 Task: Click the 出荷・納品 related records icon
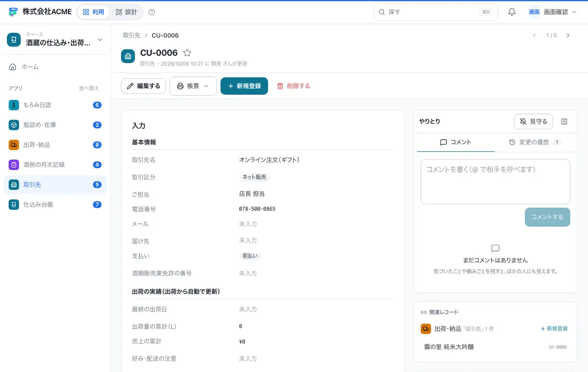pyautogui.click(x=426, y=329)
